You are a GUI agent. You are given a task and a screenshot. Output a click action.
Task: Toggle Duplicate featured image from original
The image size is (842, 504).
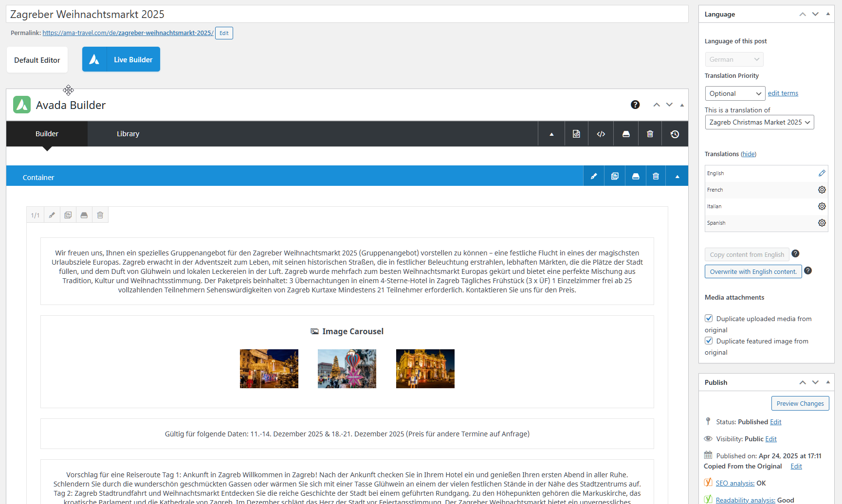click(709, 341)
